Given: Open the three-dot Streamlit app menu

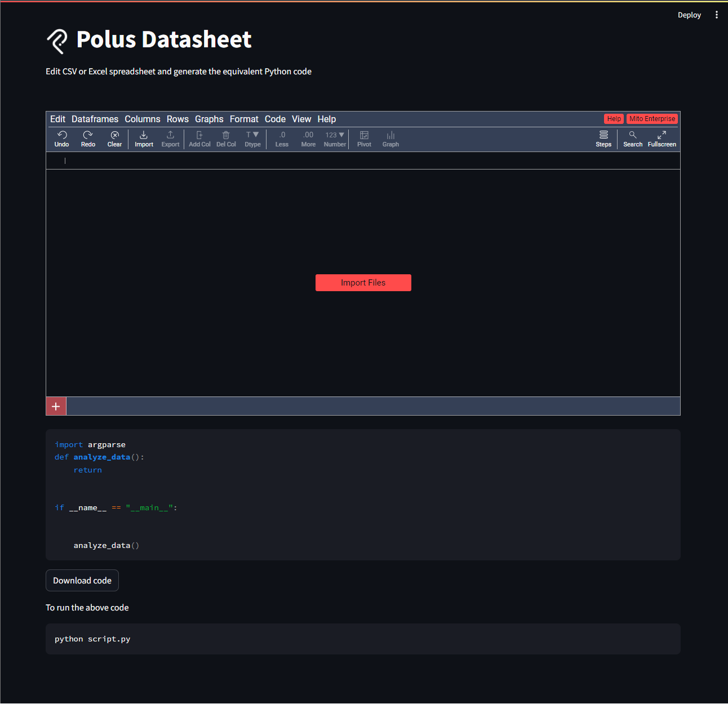Looking at the screenshot, I should click(717, 15).
